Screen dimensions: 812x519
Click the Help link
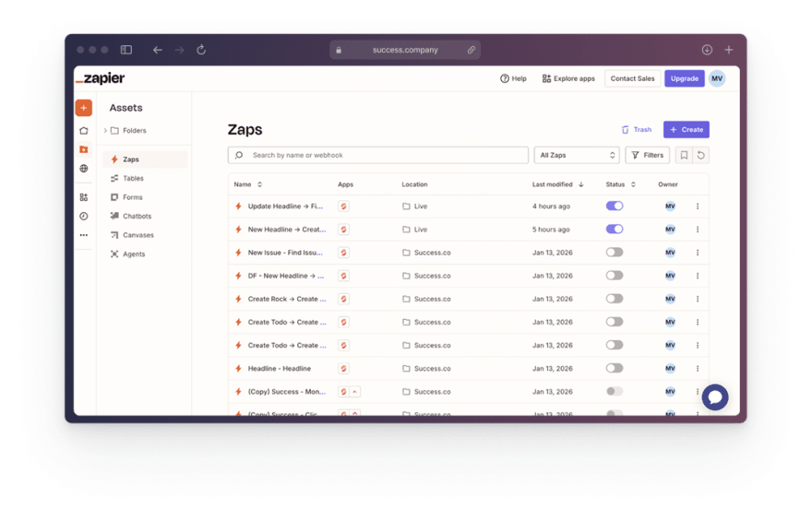pos(513,78)
